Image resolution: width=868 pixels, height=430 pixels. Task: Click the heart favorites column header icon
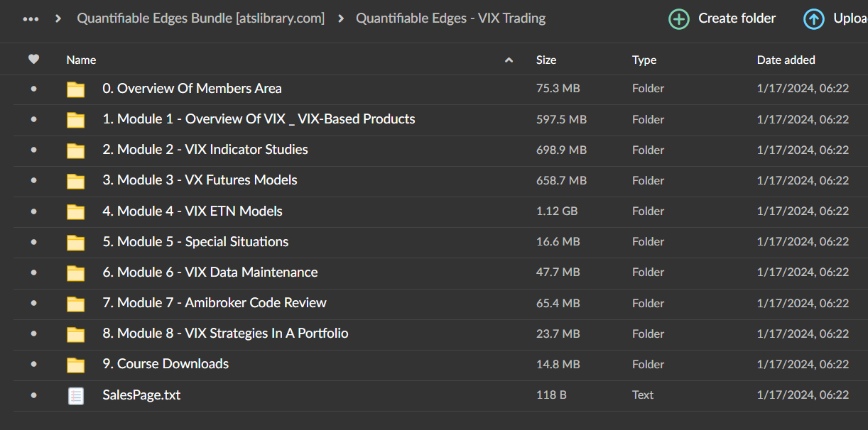33,60
